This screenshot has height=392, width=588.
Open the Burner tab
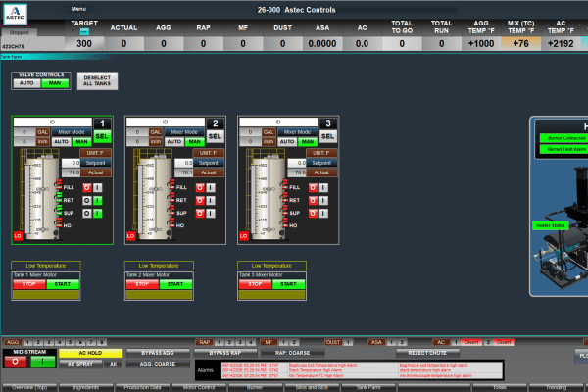pyautogui.click(x=255, y=387)
